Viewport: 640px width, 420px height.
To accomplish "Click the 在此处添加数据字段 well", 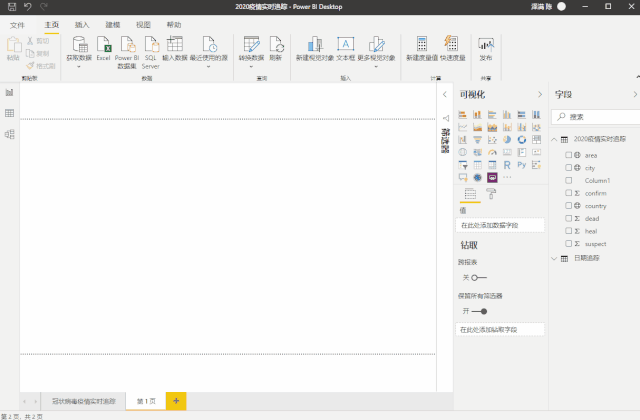I will 500,225.
